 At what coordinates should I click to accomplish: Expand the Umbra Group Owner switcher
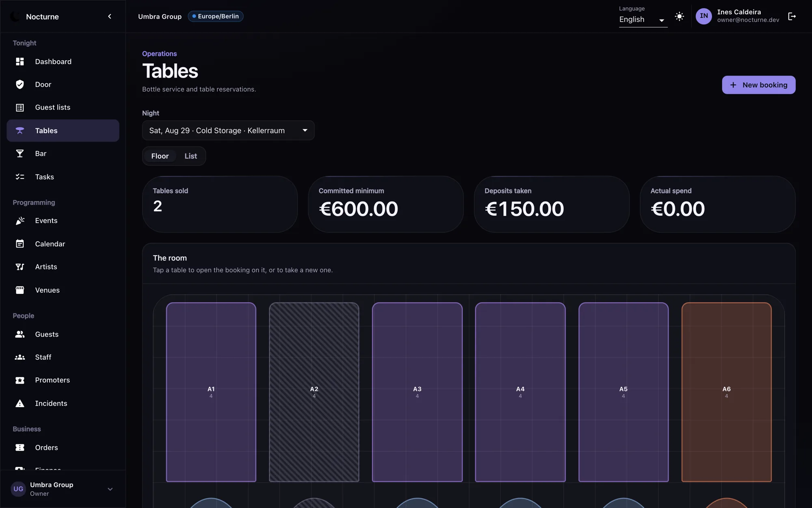[x=63, y=489]
